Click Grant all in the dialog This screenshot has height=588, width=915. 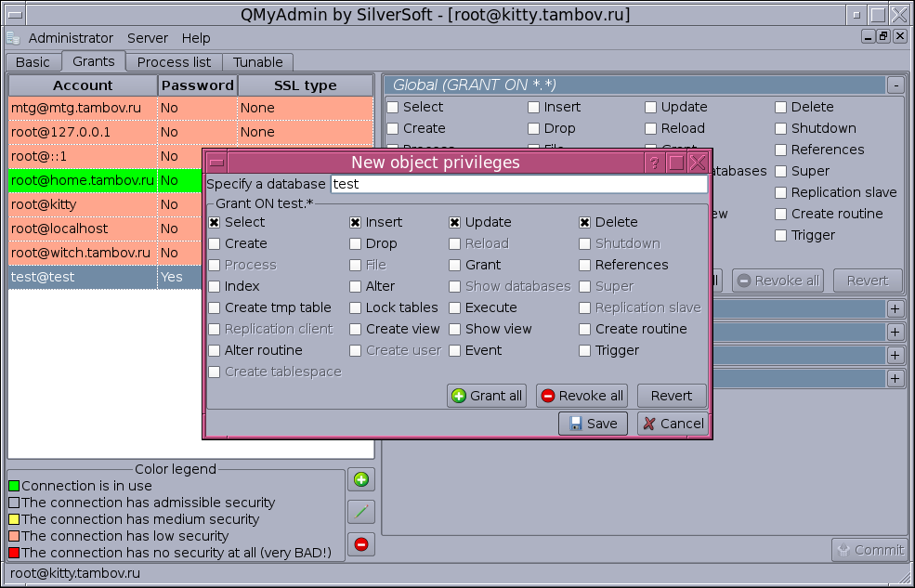pos(487,396)
